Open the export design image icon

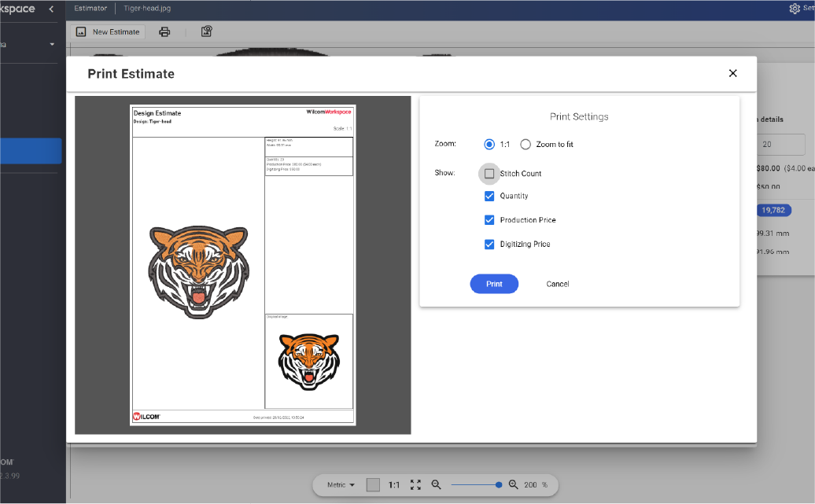(206, 31)
